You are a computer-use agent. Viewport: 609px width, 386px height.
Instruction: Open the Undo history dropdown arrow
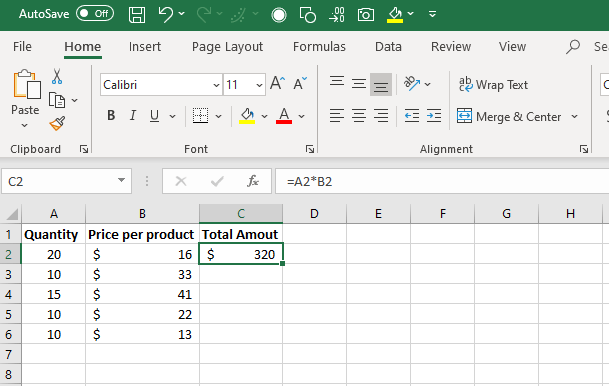click(x=182, y=14)
